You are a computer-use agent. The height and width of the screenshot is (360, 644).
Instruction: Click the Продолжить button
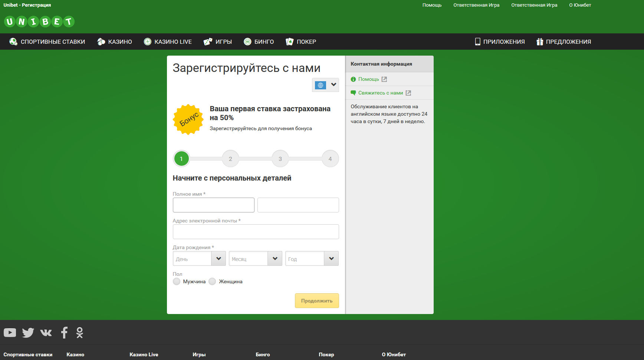pos(317,301)
